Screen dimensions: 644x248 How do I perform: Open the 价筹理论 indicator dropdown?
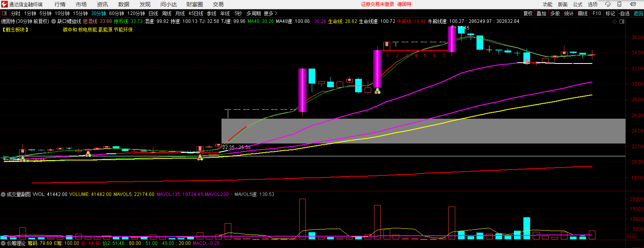pos(3,243)
